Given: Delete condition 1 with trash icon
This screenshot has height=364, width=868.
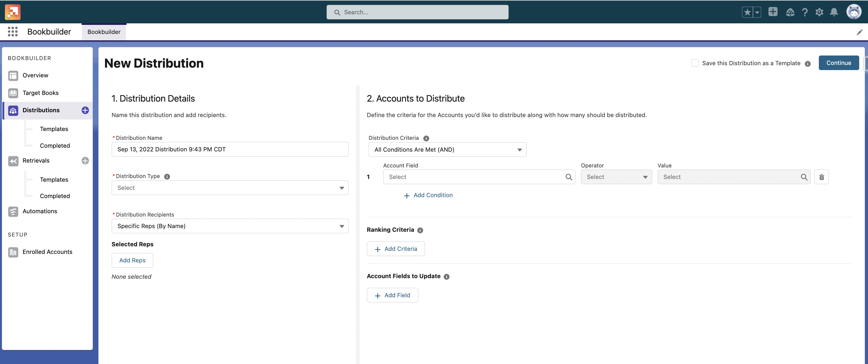Looking at the screenshot, I should click(822, 177).
